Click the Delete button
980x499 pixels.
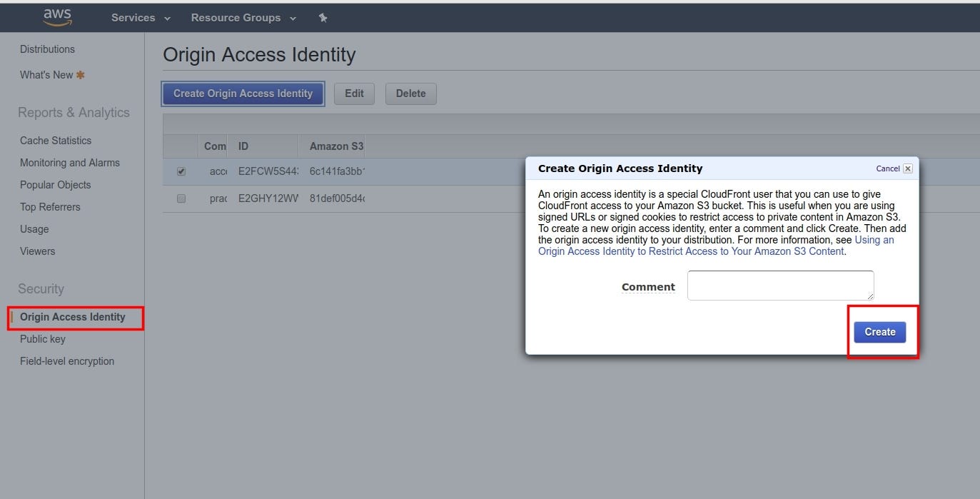411,94
